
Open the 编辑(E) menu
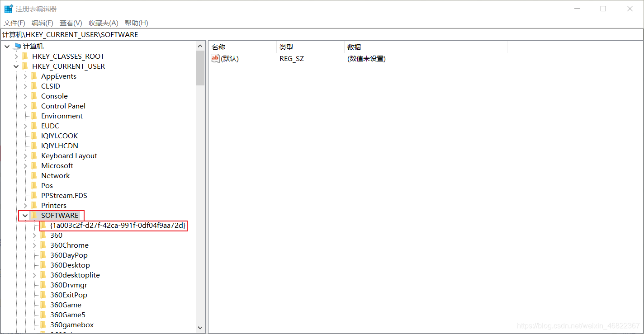pyautogui.click(x=42, y=23)
